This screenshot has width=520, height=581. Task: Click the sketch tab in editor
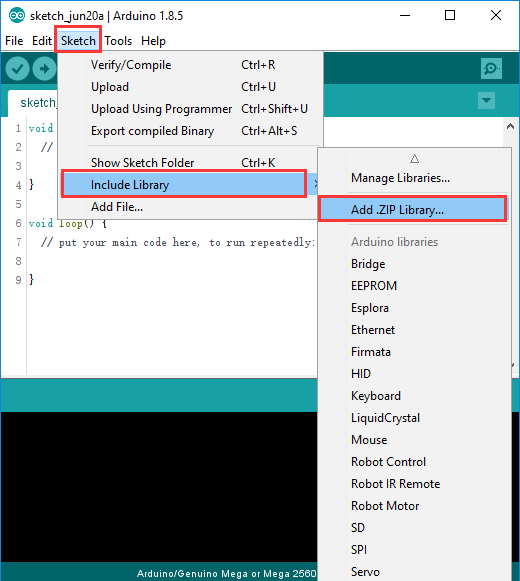pyautogui.click(x=33, y=103)
